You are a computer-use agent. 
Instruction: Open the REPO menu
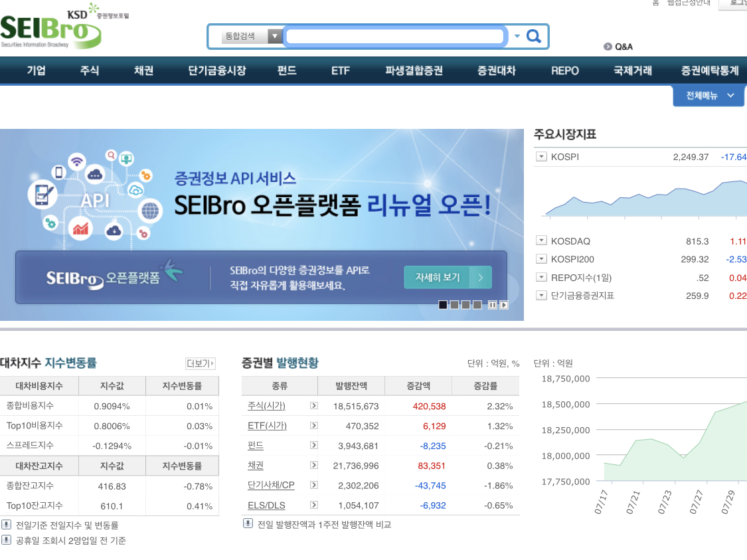(x=565, y=70)
